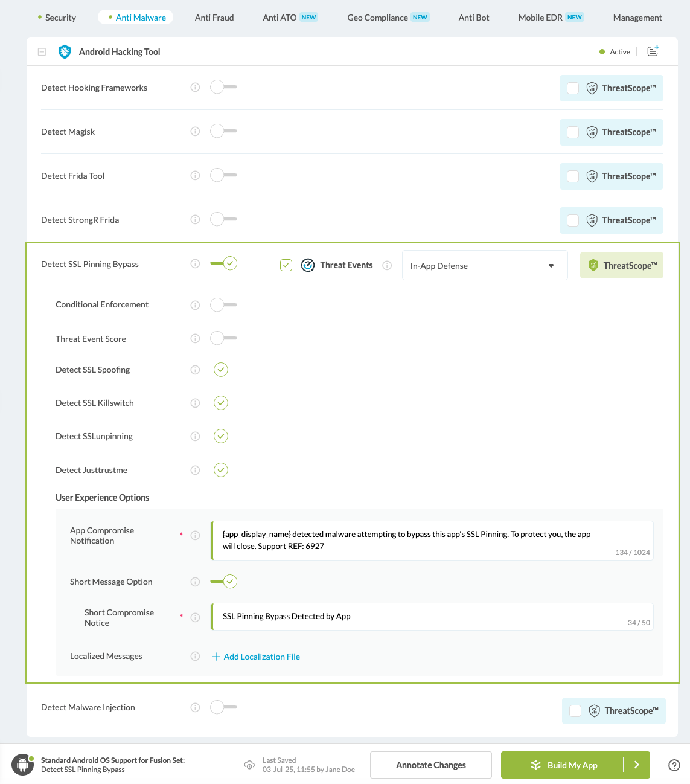690x784 pixels.
Task: Disable the Detect SSL Pinning Bypass toggle
Action: point(223,263)
